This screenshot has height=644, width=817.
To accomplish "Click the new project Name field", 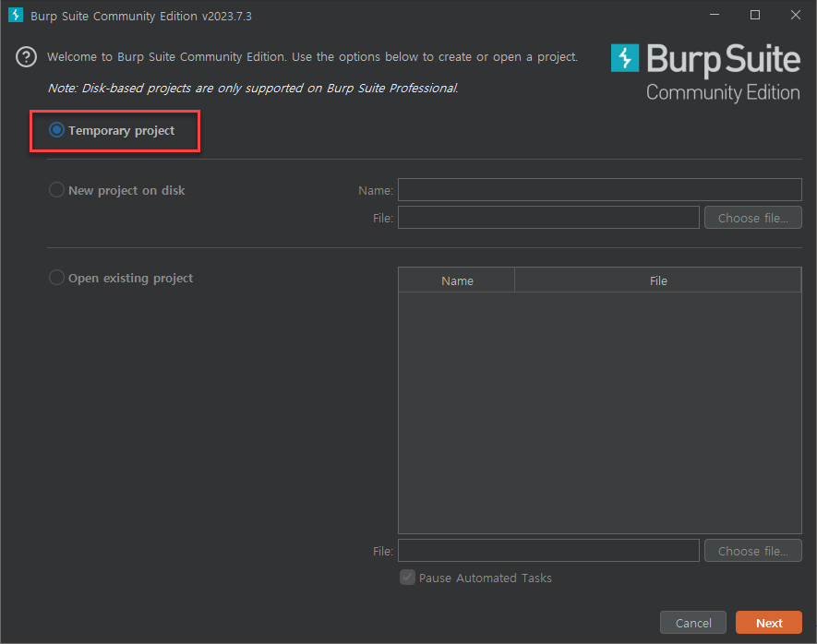I will tap(600, 189).
